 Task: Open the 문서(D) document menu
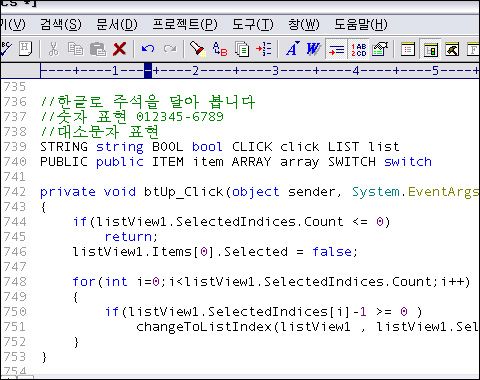pyautogui.click(x=117, y=24)
